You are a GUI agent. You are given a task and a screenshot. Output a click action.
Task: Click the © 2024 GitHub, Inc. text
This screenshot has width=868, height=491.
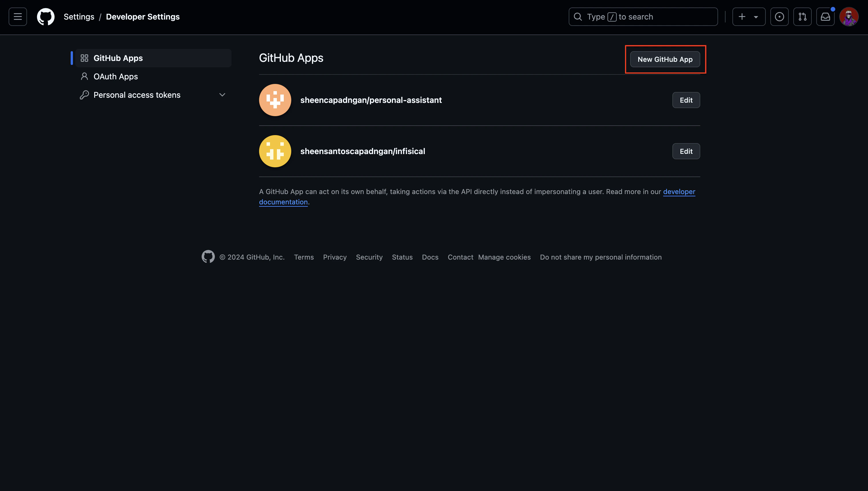[x=252, y=257]
